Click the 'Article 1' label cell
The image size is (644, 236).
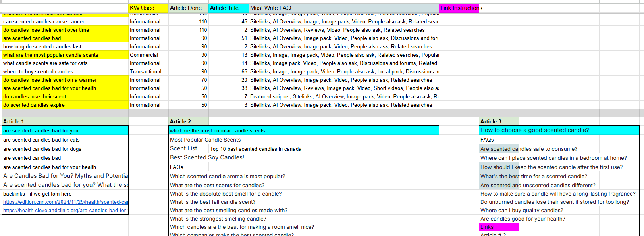[65, 122]
